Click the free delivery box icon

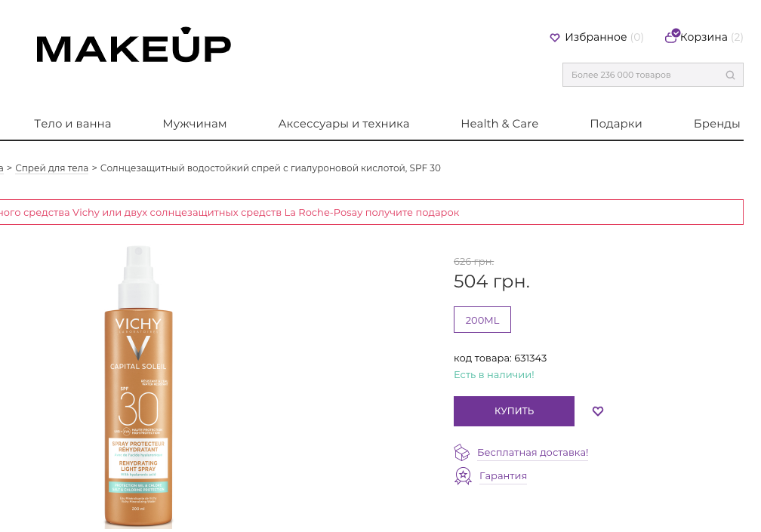click(x=461, y=453)
